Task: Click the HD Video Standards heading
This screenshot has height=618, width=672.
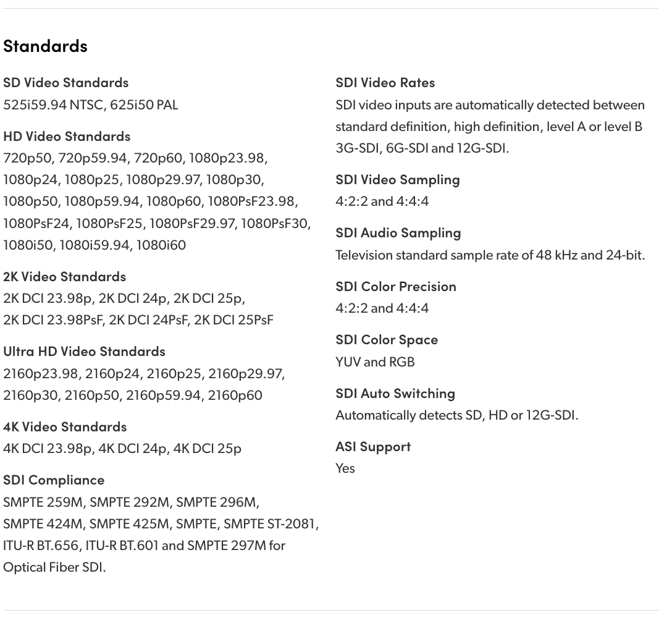Action: [67, 136]
